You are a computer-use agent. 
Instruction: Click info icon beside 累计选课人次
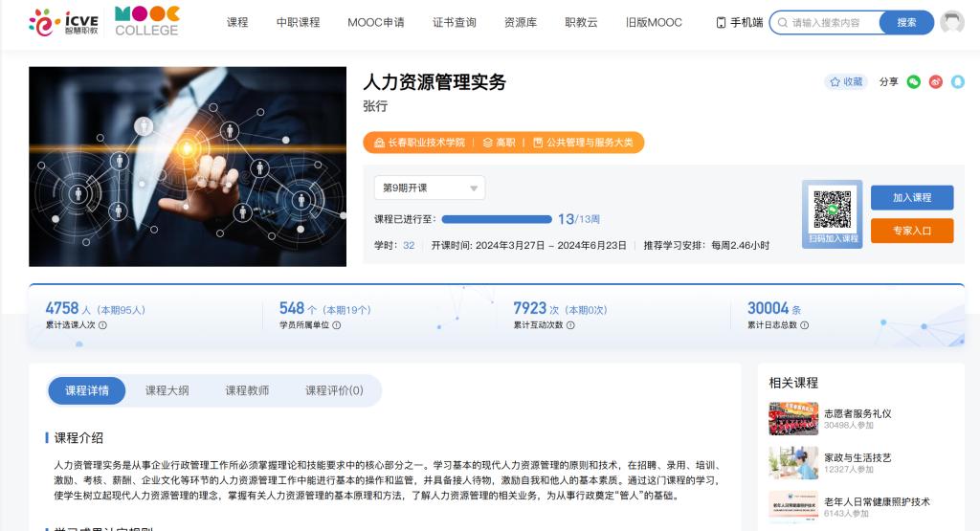(102, 325)
